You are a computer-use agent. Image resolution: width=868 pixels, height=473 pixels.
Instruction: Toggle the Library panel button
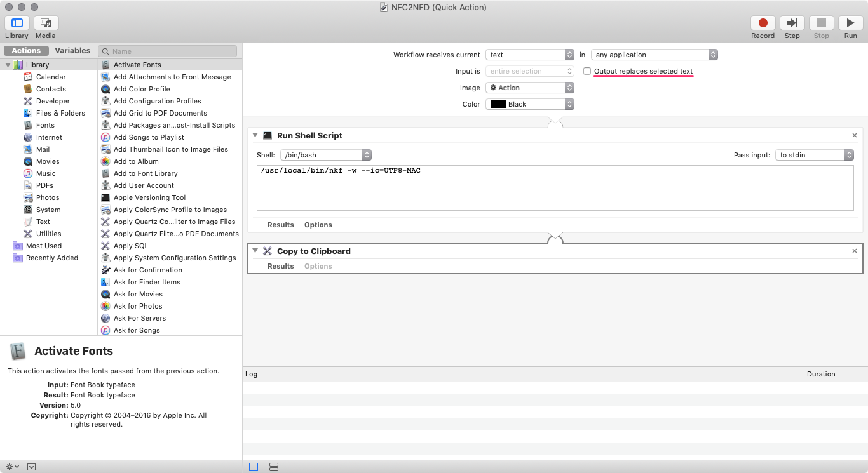(x=17, y=23)
